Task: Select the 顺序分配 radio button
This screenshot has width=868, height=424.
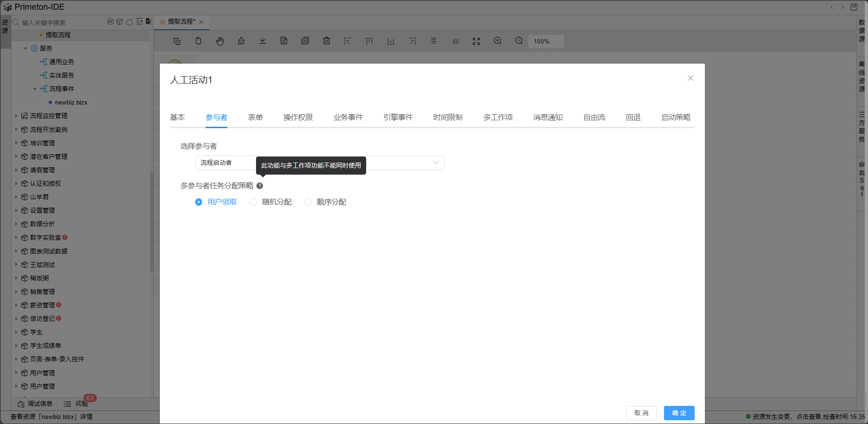Action: 308,202
